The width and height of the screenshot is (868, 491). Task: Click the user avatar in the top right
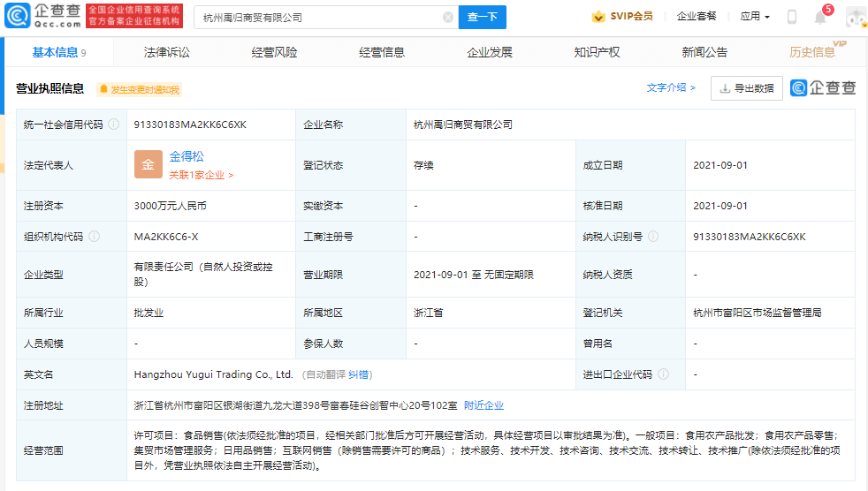click(855, 17)
